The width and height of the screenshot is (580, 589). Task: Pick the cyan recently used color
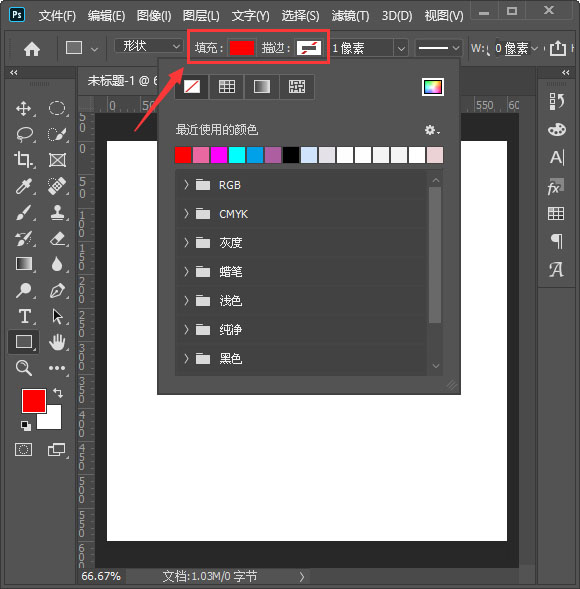(237, 155)
